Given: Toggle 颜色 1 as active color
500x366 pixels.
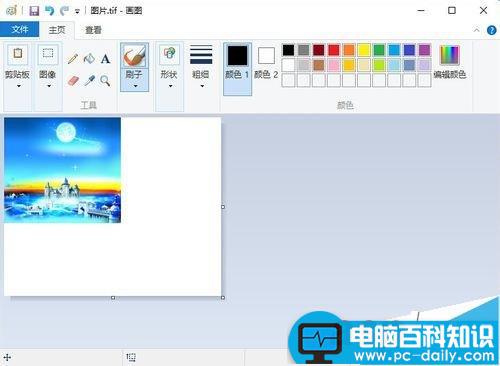Looking at the screenshot, I should pyautogui.click(x=237, y=69).
